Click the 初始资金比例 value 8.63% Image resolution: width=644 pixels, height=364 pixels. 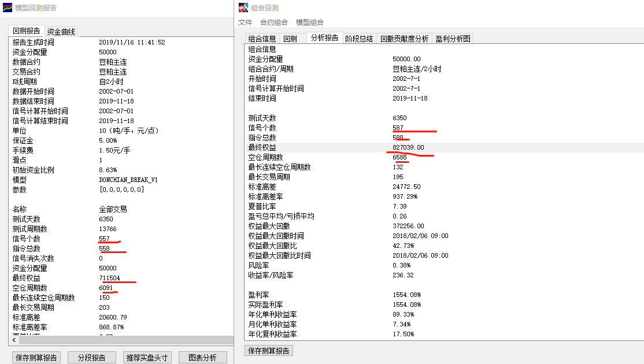[x=108, y=170]
